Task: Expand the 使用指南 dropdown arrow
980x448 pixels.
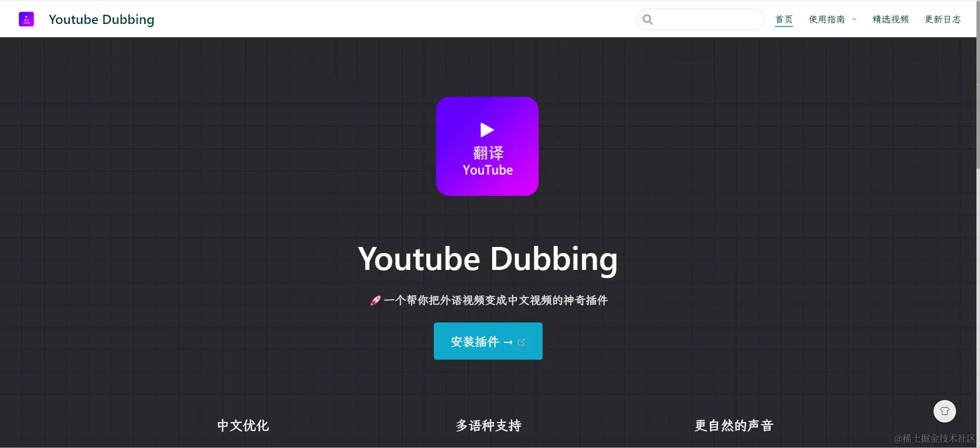Action: 854,20
